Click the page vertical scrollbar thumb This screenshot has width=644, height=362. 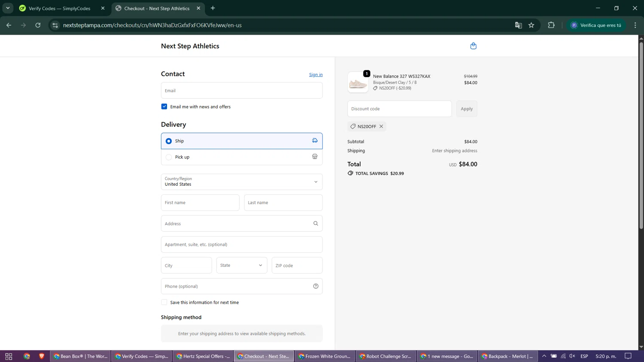click(641, 135)
